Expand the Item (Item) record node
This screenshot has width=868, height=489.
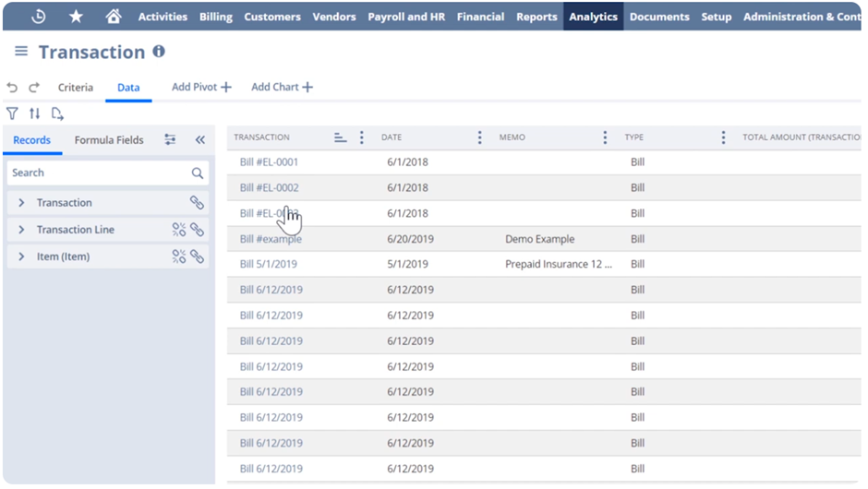point(21,256)
